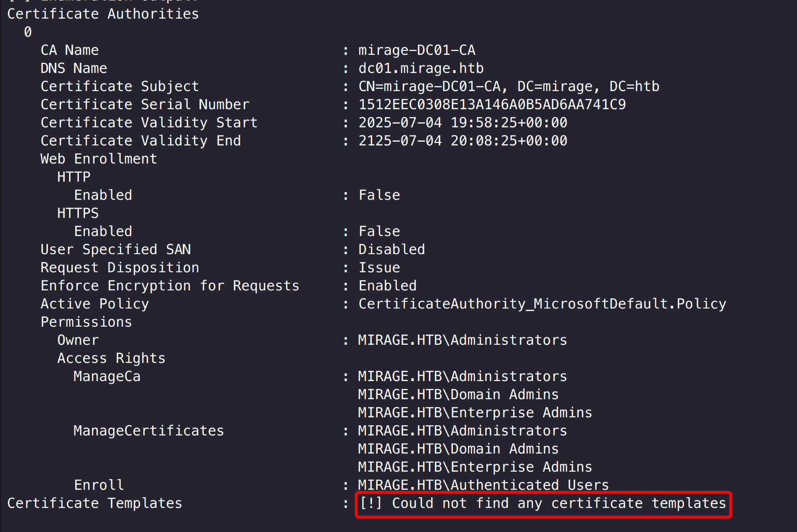
Task: Click the Web Enrollment heading
Action: click(x=99, y=159)
